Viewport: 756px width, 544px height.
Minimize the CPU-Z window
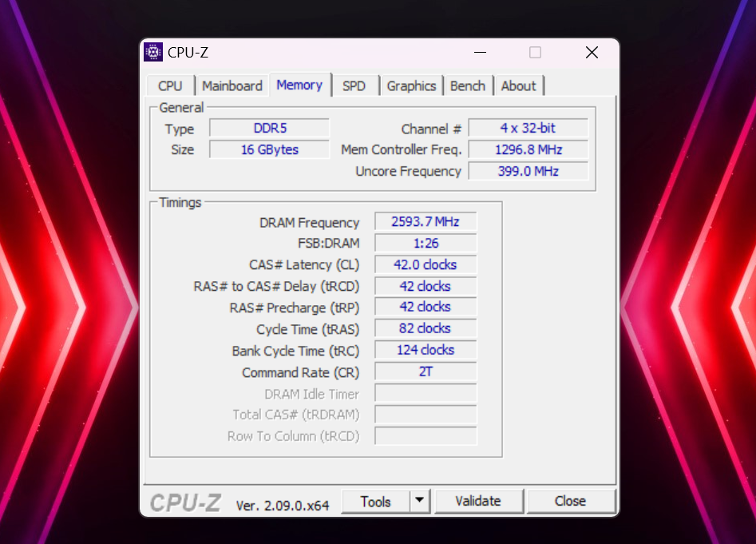tap(481, 52)
